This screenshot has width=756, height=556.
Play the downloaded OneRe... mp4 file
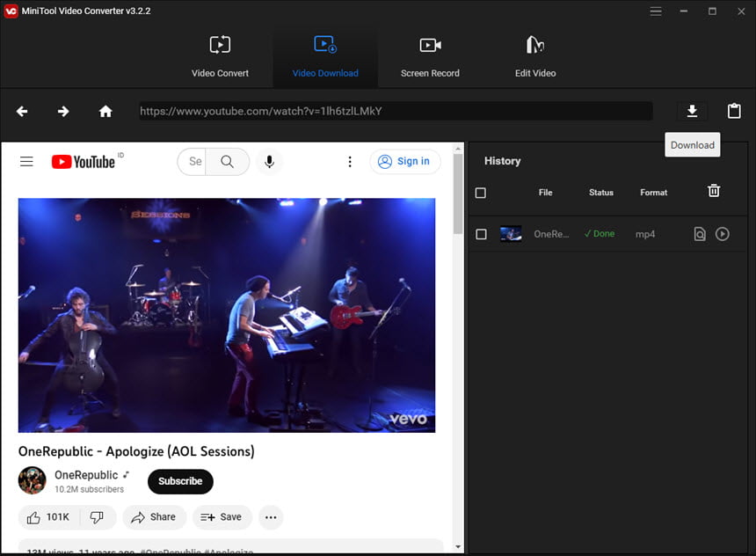click(x=722, y=234)
